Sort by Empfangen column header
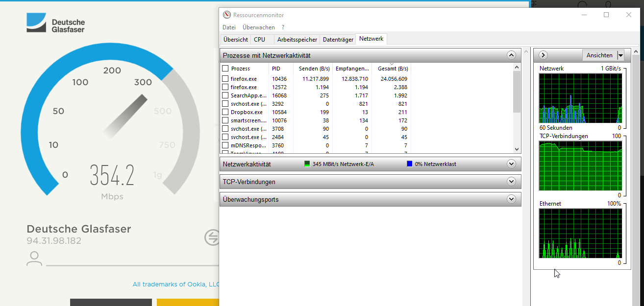Viewport: 644px width, 306px height. [352, 69]
